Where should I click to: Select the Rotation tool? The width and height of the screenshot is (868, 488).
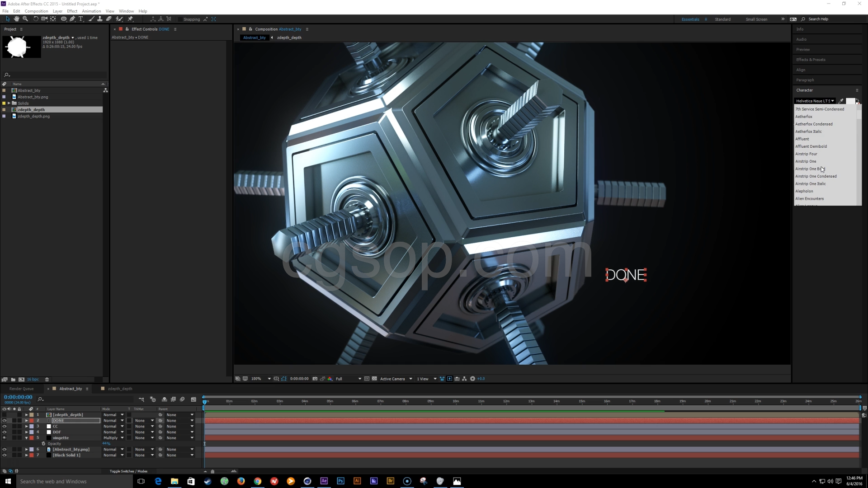click(x=36, y=19)
